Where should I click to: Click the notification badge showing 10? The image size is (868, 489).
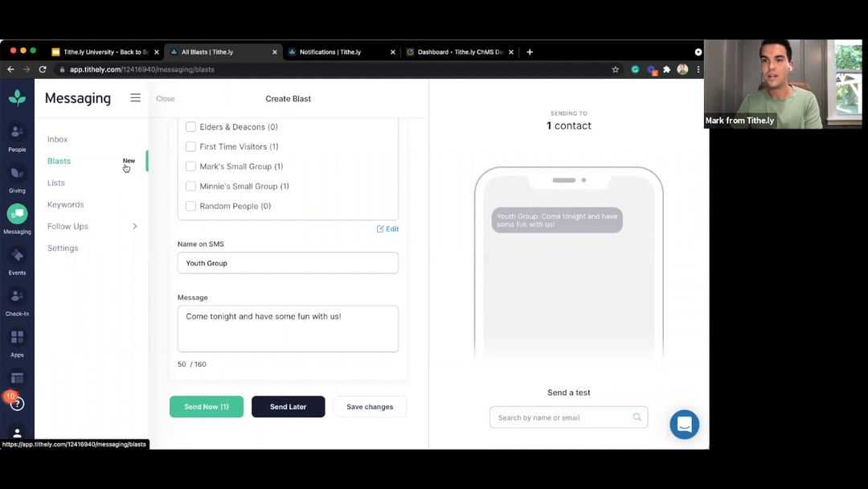click(x=10, y=396)
